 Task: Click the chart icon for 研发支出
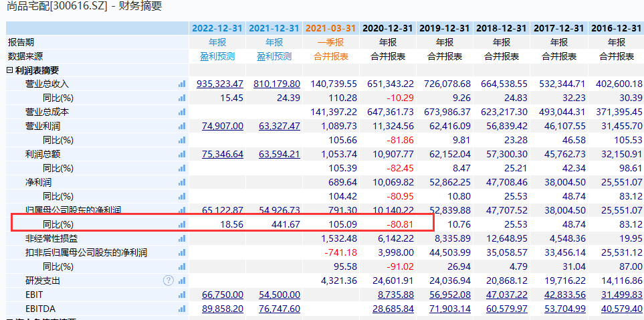(182, 281)
